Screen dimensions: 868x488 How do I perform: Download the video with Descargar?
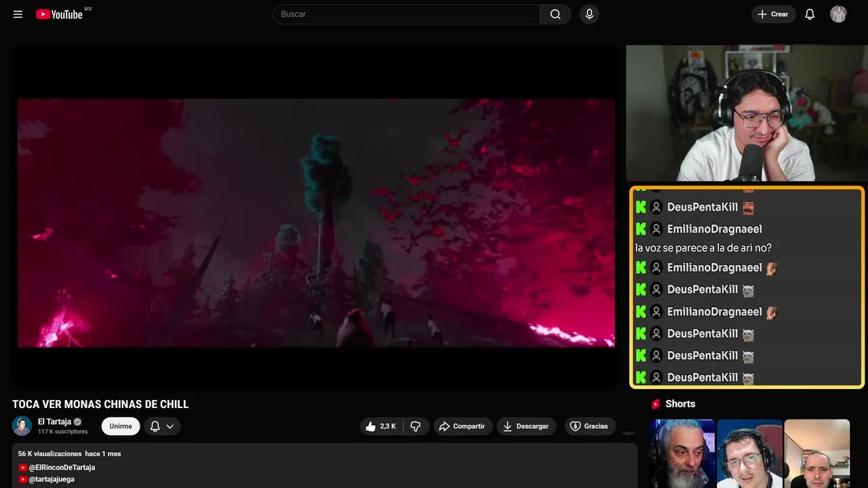point(526,426)
